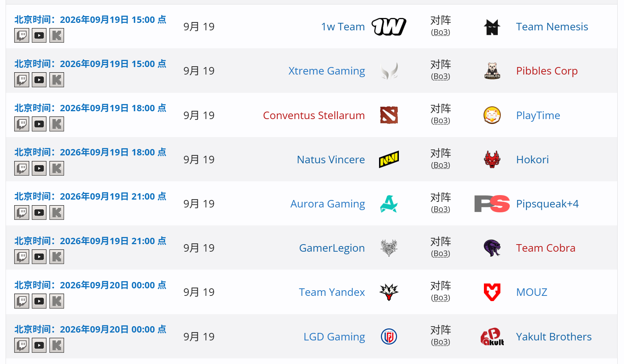Screen dimensions: 624x364
Task: Open the Hokori team link
Action: tap(532, 160)
